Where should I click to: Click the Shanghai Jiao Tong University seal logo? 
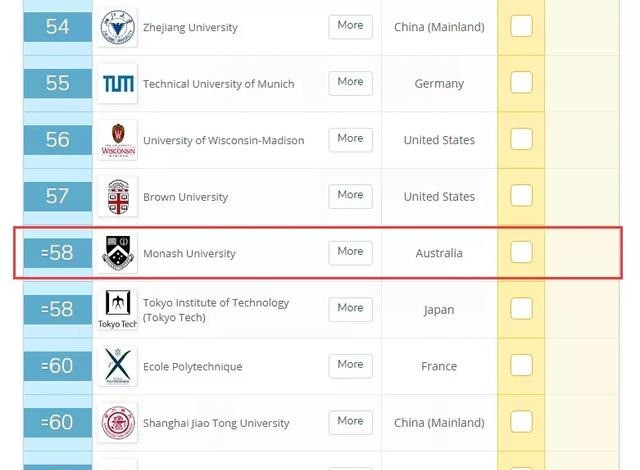point(119,423)
